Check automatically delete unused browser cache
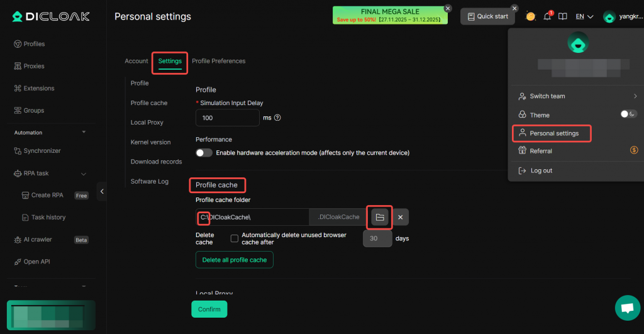 [235, 238]
